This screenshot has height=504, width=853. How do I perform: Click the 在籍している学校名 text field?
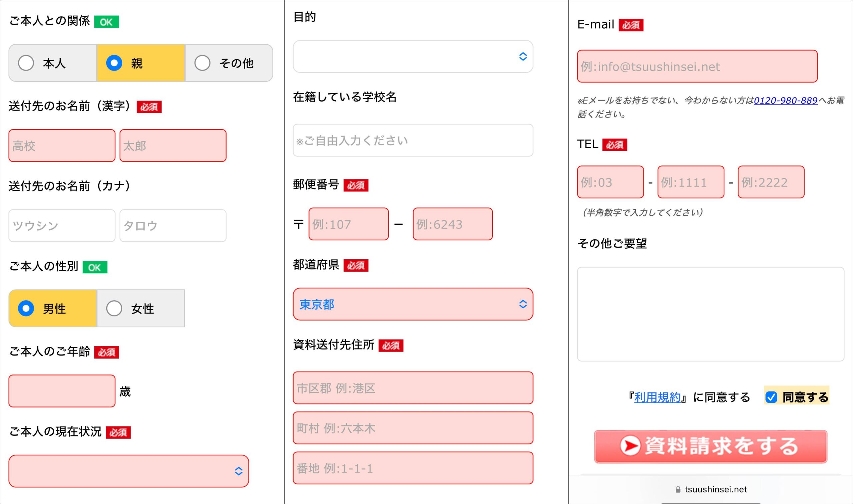413,140
